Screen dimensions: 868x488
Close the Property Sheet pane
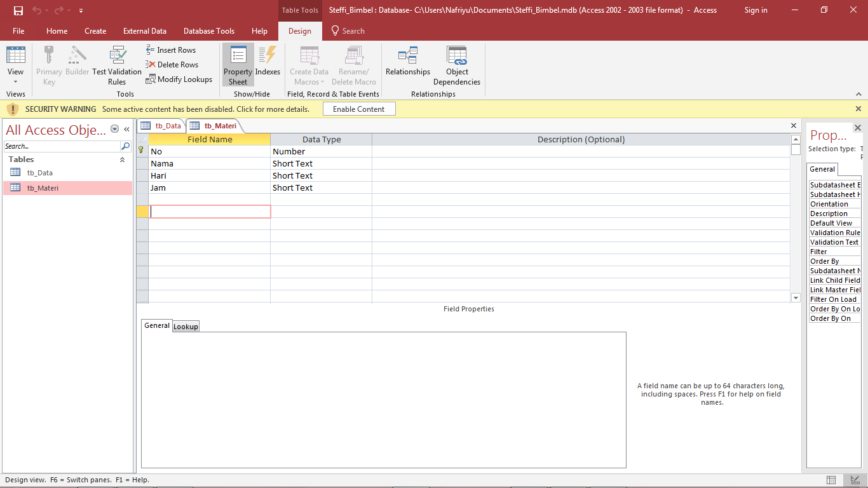point(858,128)
